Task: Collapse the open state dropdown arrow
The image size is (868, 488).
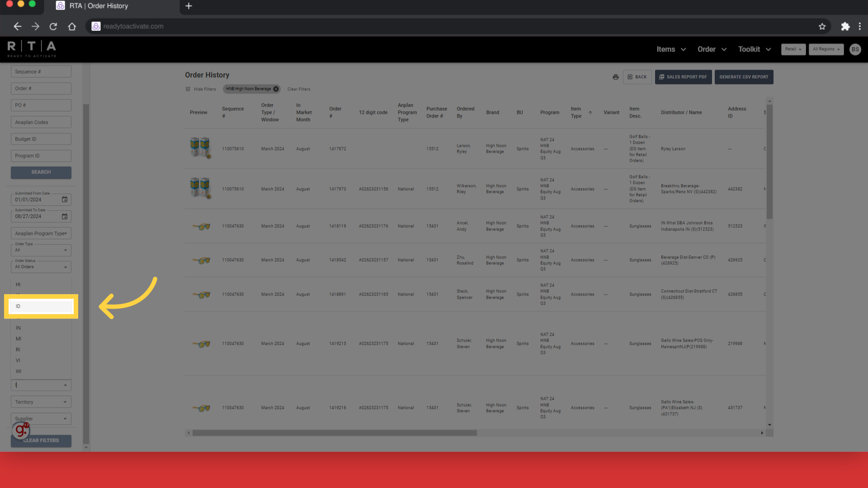Action: 65,385
